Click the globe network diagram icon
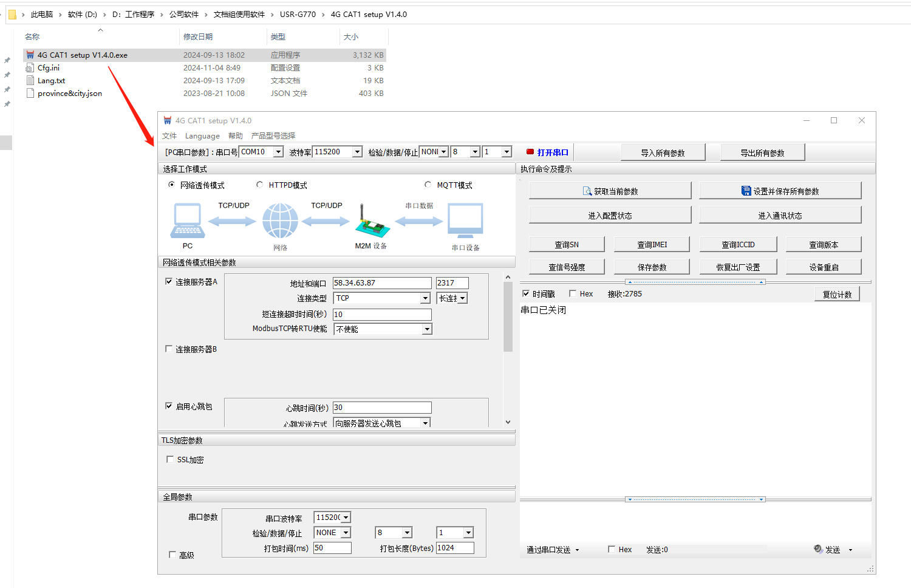911x588 pixels. tap(280, 221)
